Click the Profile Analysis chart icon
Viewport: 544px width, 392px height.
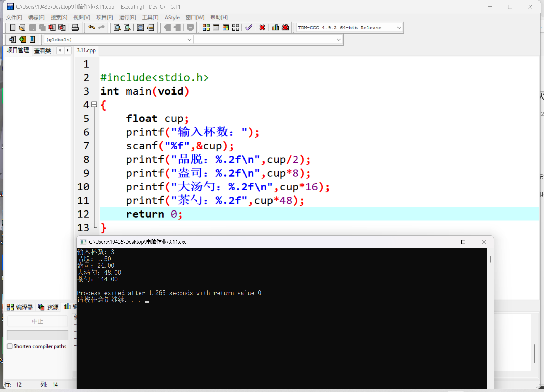tap(275, 28)
